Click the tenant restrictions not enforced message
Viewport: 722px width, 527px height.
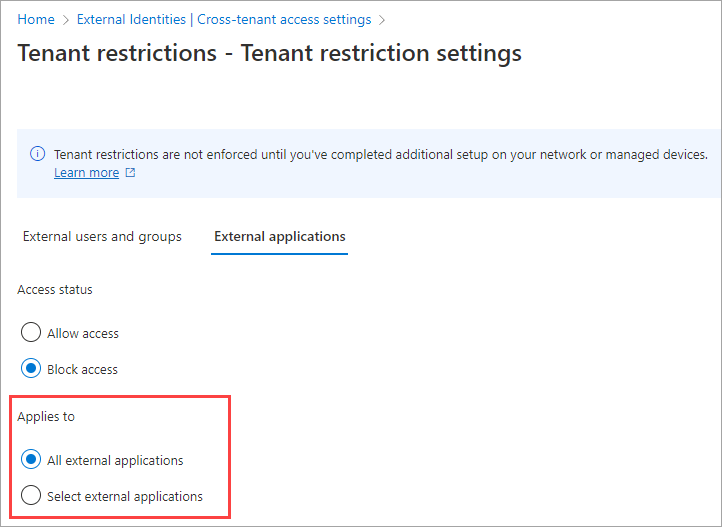coord(380,155)
